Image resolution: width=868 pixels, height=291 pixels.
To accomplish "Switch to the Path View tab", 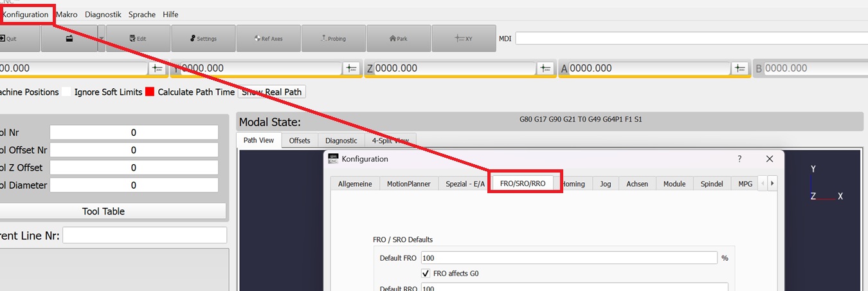I will [x=258, y=140].
